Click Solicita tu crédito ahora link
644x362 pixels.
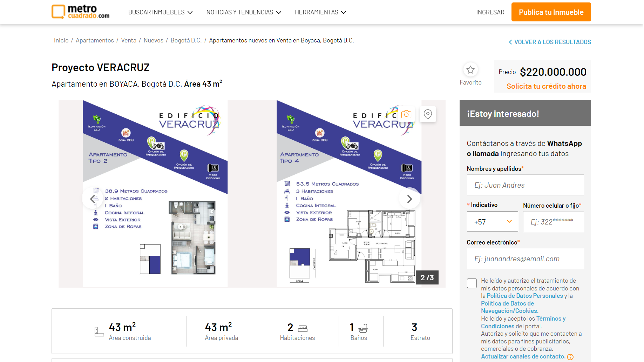pos(546,86)
